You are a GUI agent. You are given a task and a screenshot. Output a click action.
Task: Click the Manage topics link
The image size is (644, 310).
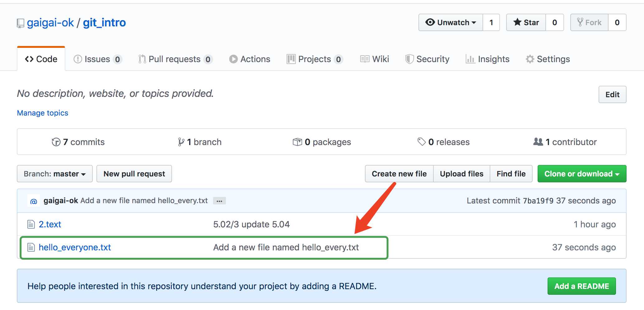[43, 113]
